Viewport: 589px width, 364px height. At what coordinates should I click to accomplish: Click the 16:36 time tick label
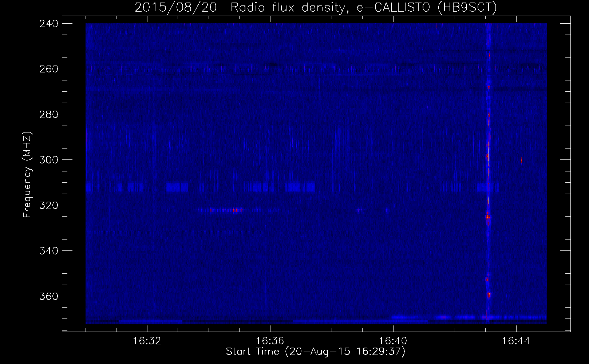click(270, 341)
